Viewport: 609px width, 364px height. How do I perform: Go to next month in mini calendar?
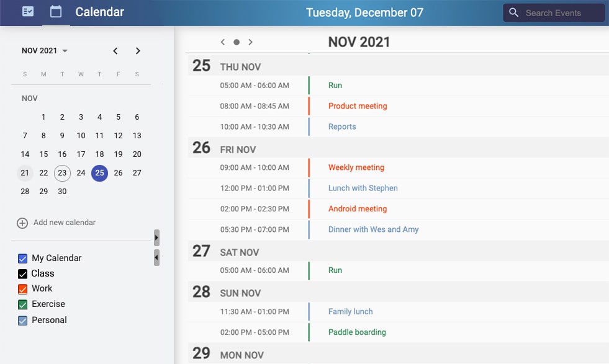click(138, 51)
